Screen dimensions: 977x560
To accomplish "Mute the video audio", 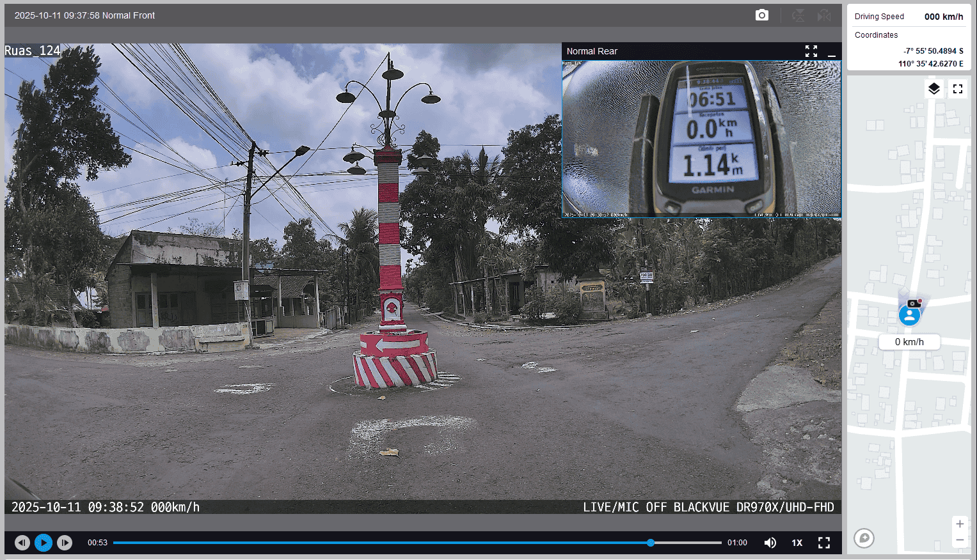I will click(x=770, y=543).
